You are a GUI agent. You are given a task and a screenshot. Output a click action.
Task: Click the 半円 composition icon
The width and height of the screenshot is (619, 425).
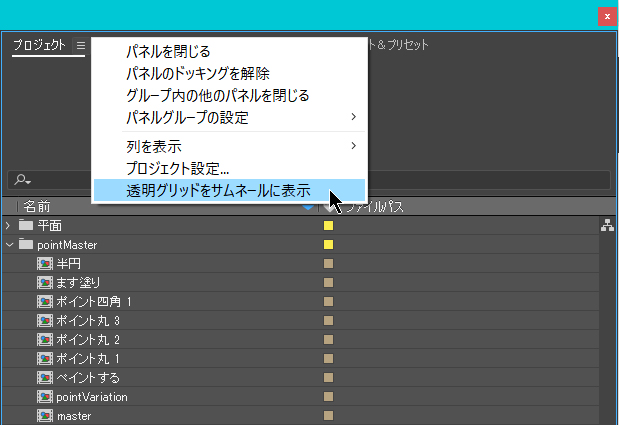[x=45, y=264]
